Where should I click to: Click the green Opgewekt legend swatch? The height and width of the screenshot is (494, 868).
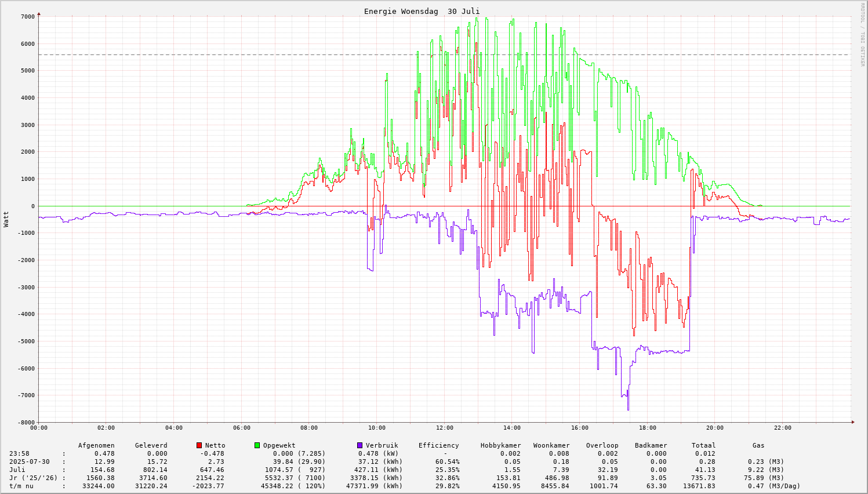tap(257, 445)
